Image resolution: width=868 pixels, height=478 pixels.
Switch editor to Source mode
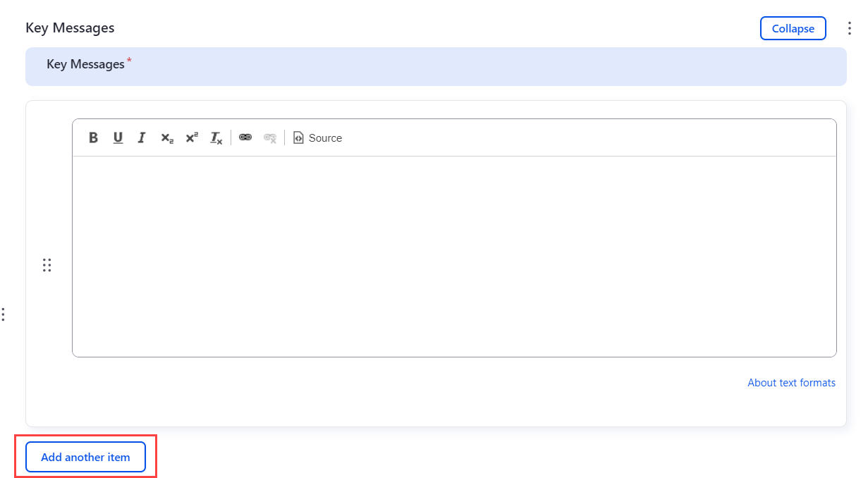[x=317, y=138]
